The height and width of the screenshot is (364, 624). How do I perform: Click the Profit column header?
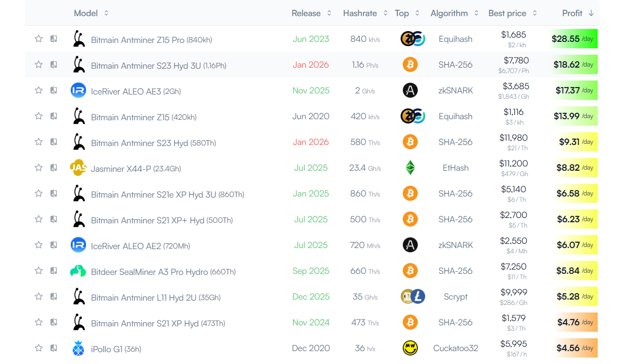coord(578,13)
